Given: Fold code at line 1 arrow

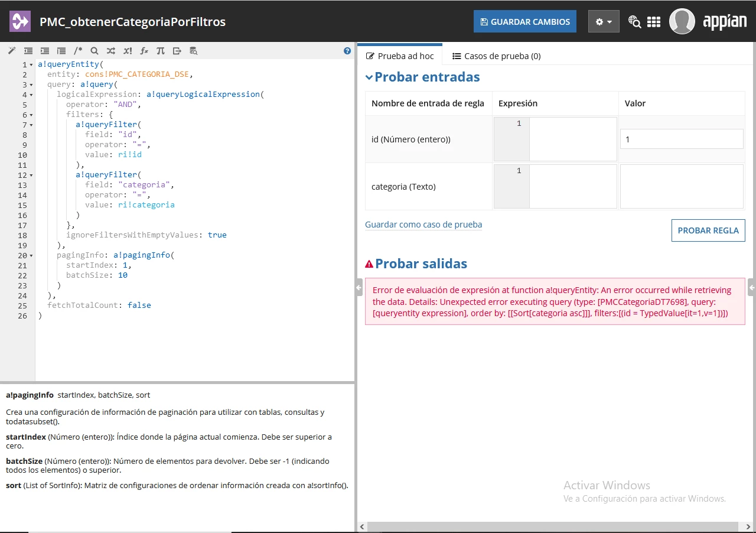Looking at the screenshot, I should pos(31,65).
